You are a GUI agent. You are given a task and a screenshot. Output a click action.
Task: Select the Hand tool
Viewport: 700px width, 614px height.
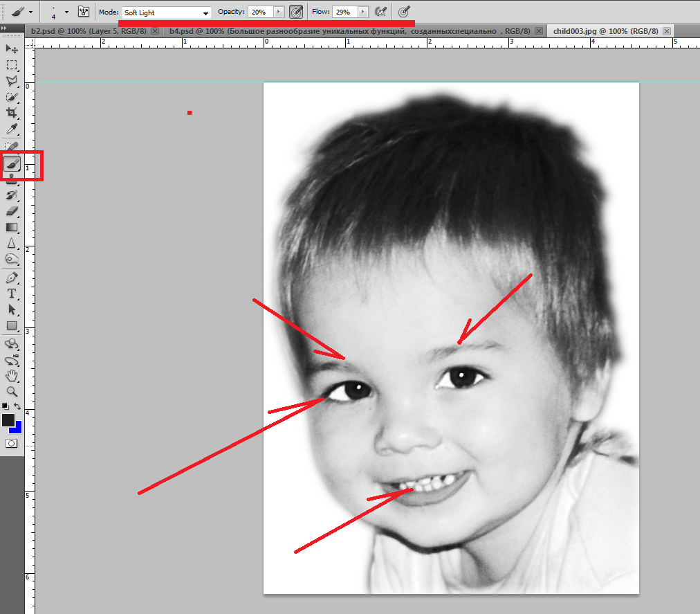(12, 376)
